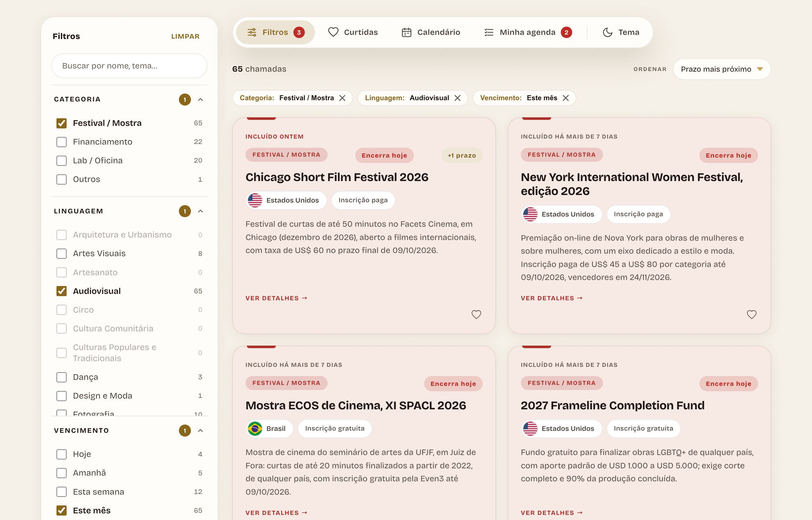Image resolution: width=812 pixels, height=520 pixels.
Task: Focus the Buscar por nome, tema search field
Action: (129, 66)
